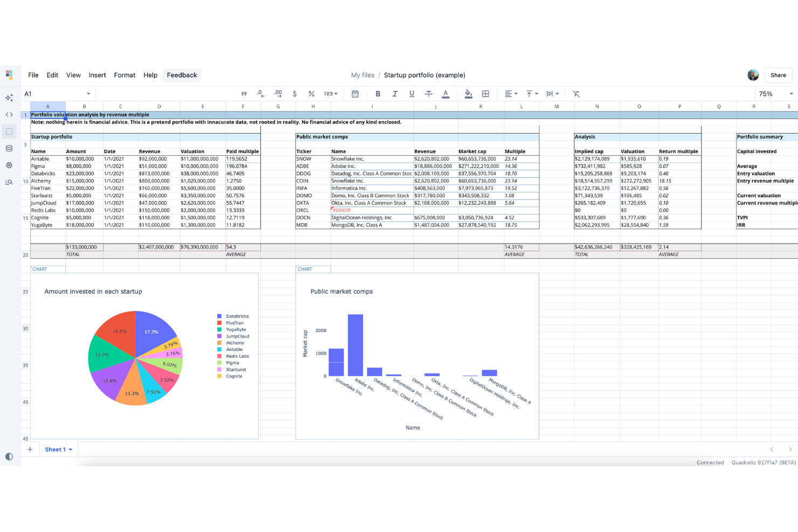Open the database connections icon
This screenshot has height=532, width=798.
coord(9,148)
